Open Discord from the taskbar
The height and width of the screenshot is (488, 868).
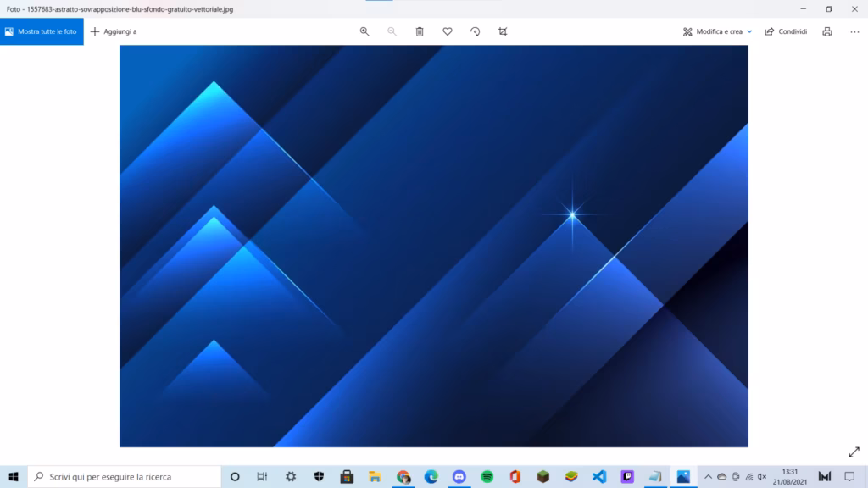click(x=459, y=476)
